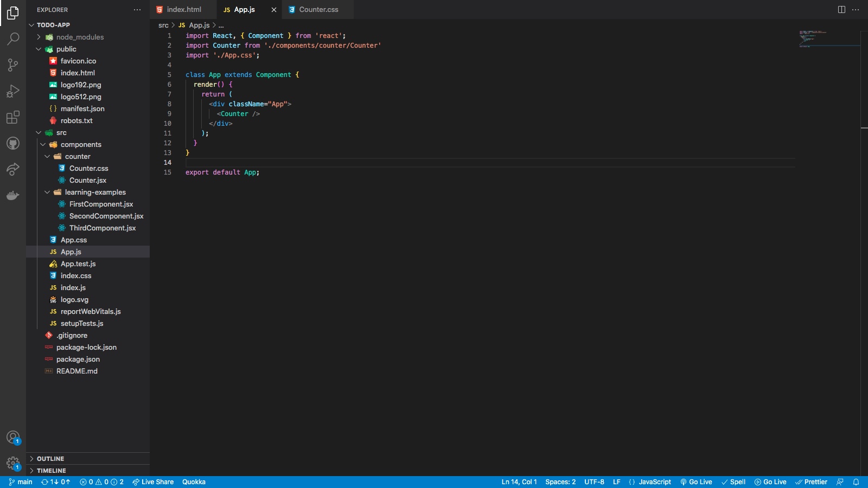
Task: Open ThirdComponent.jsx file
Action: point(88,228)
